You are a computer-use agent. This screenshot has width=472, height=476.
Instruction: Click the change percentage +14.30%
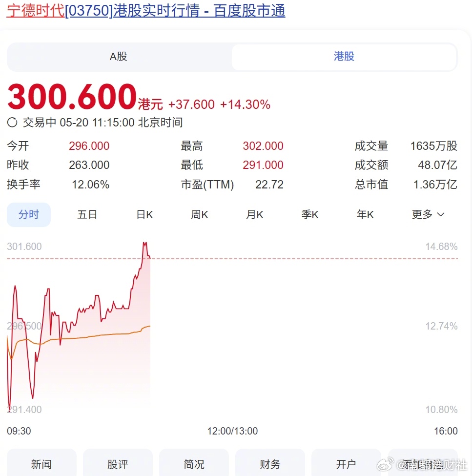pyautogui.click(x=245, y=104)
